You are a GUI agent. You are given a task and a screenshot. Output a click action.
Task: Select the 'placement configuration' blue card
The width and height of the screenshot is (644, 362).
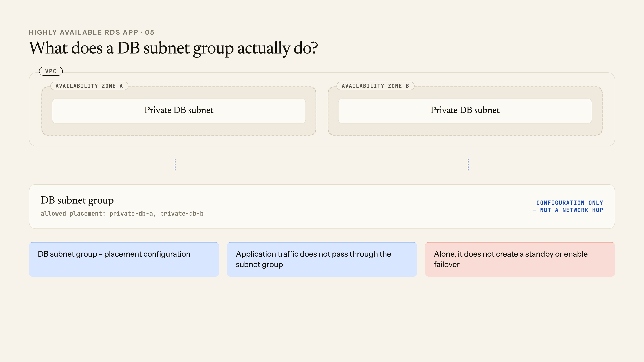[x=124, y=259]
